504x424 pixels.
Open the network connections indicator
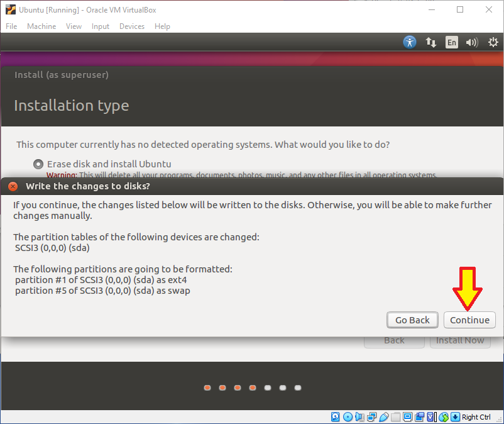click(x=430, y=42)
